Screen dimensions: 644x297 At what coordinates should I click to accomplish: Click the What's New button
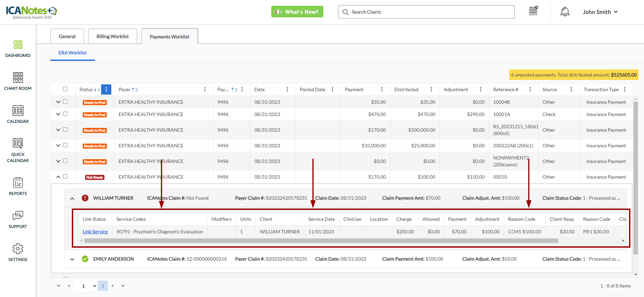[x=297, y=12]
